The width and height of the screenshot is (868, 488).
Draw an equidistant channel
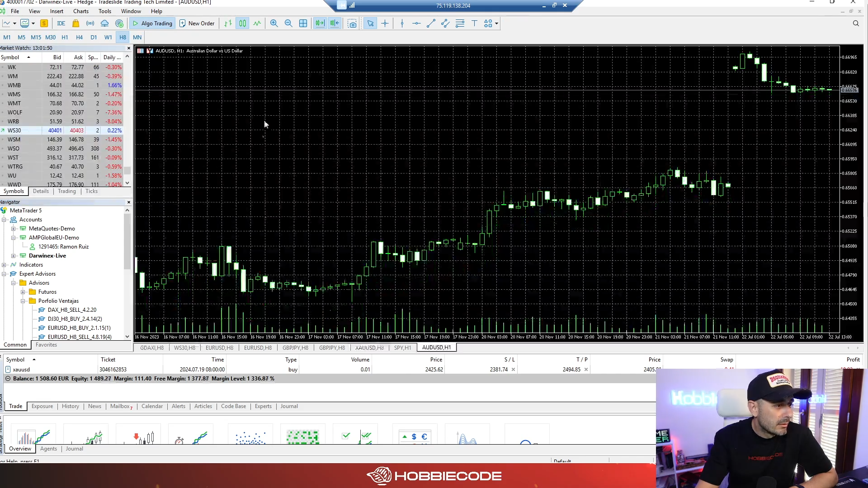point(445,23)
